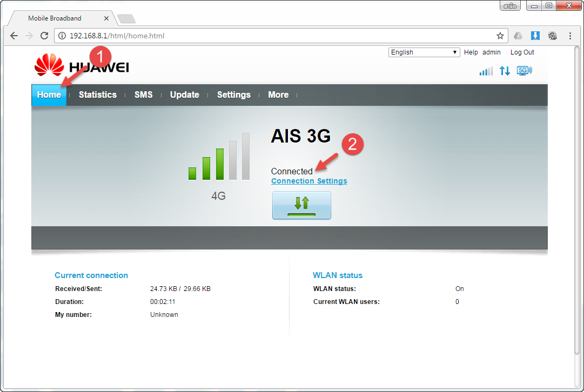Click the data connection toggle button
This screenshot has width=584, height=392.
pyautogui.click(x=301, y=205)
